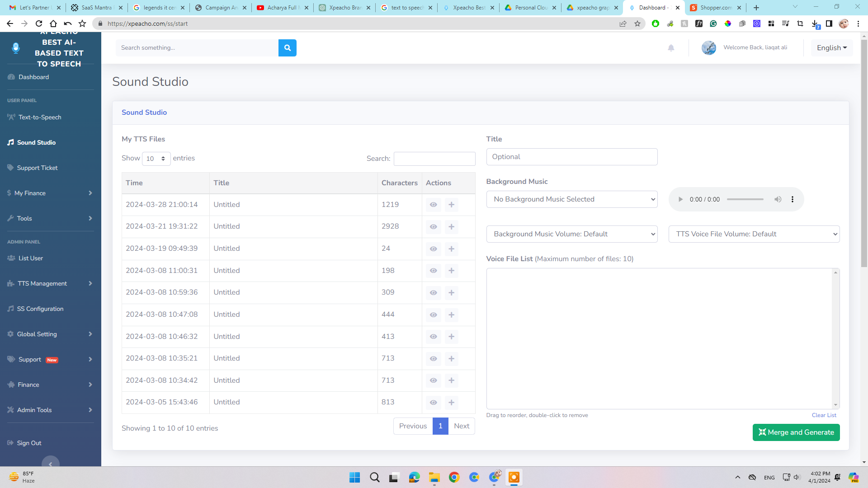
Task: Click the audio player seek slider
Action: tap(745, 199)
